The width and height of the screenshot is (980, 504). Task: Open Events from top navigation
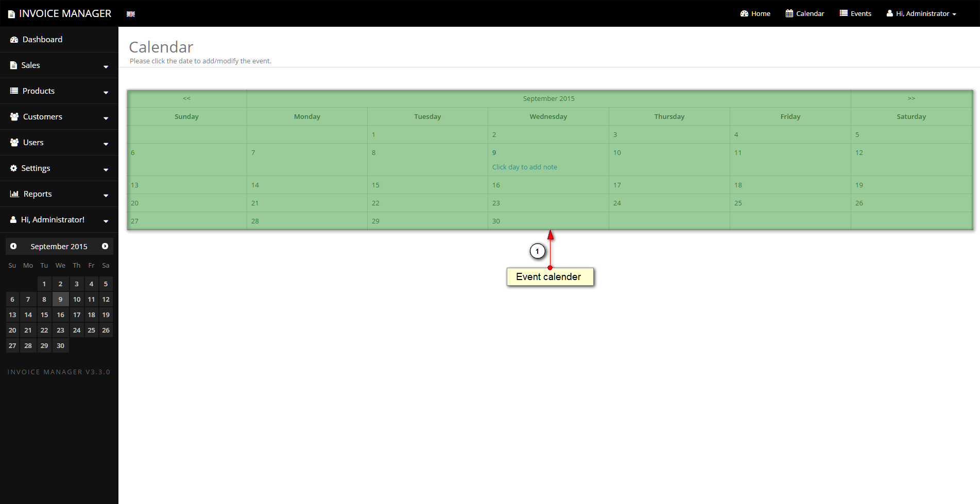tap(855, 14)
